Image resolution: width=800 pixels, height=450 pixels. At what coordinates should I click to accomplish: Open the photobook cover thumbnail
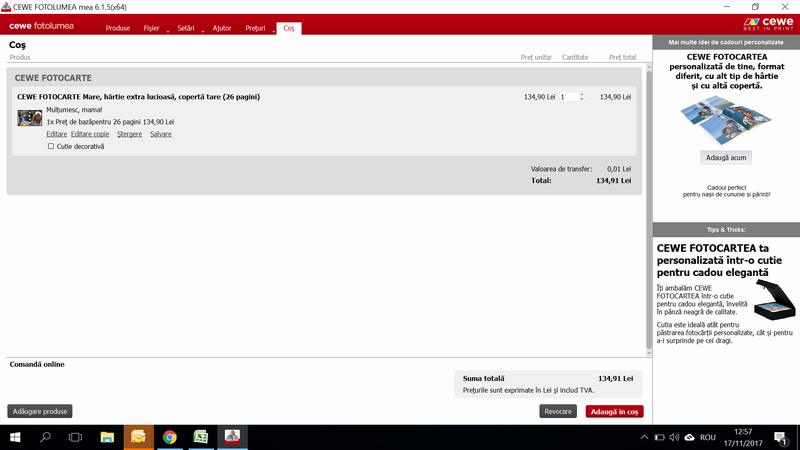[30, 118]
